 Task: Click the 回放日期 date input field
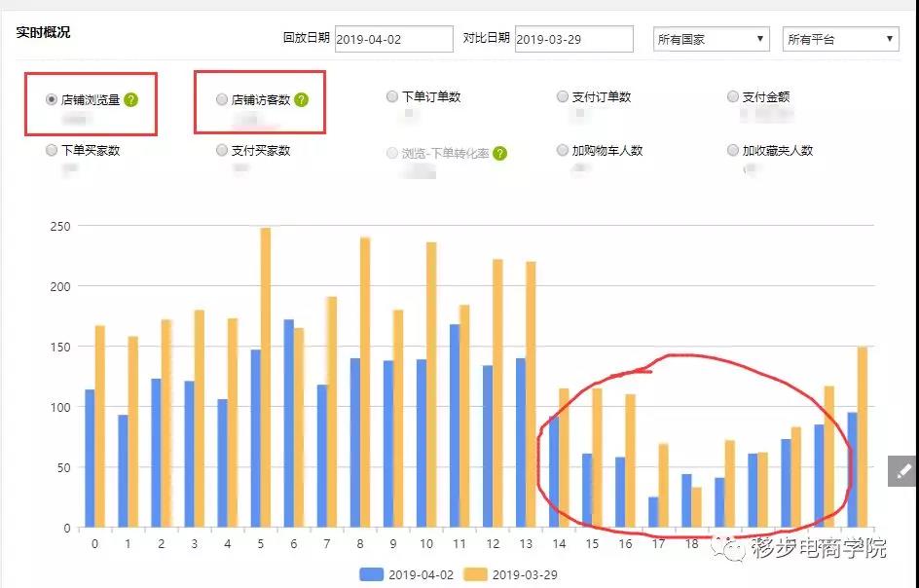point(394,39)
